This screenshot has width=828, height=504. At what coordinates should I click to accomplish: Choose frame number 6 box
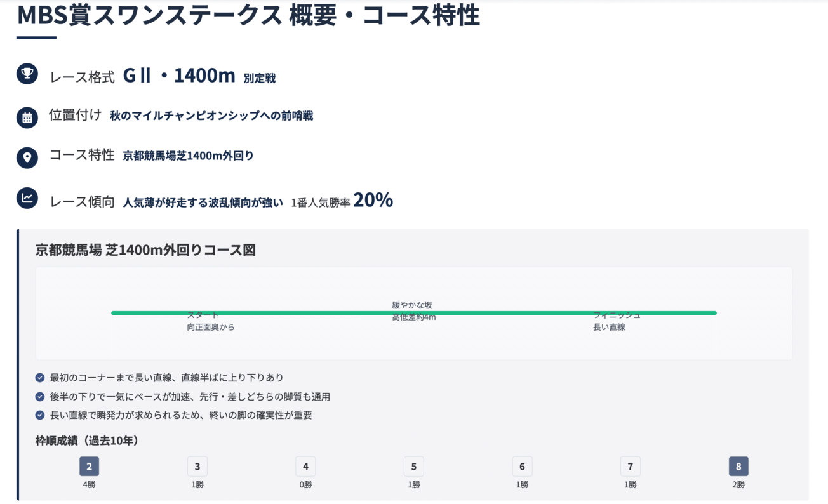tap(522, 467)
